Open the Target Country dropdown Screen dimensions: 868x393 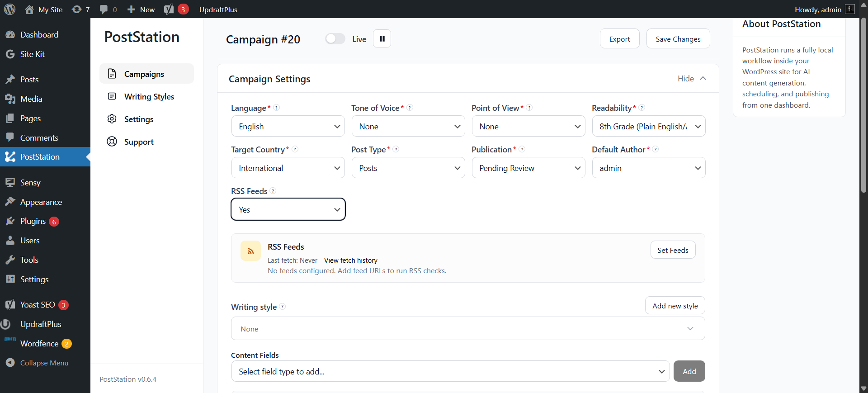pos(288,168)
